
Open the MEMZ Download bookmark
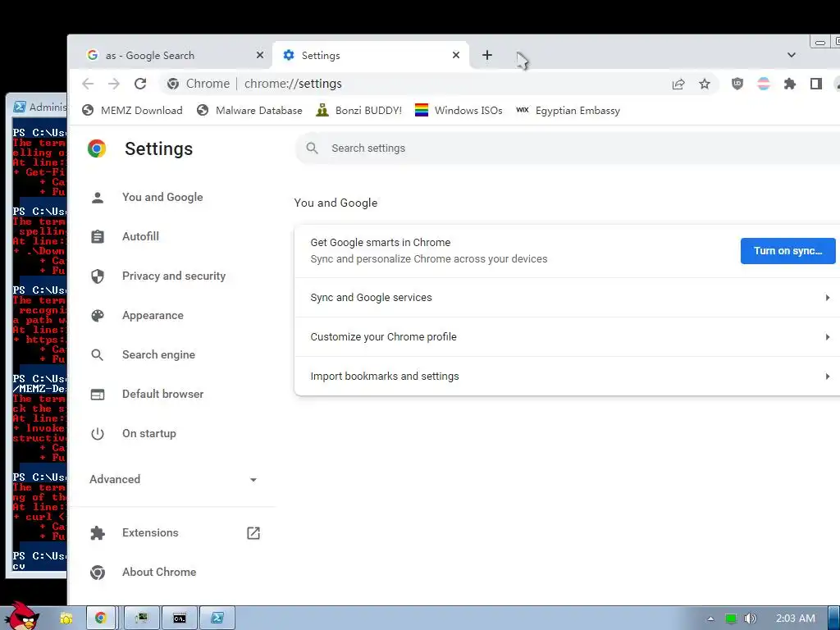132,111
